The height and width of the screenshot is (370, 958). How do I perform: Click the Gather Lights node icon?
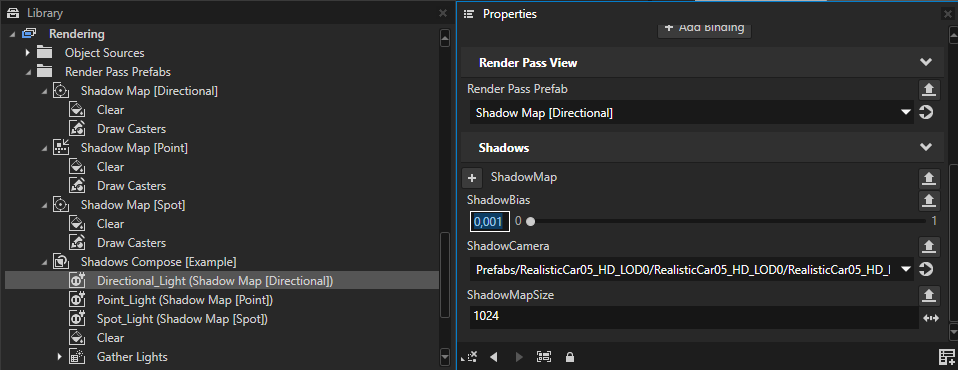(76, 357)
